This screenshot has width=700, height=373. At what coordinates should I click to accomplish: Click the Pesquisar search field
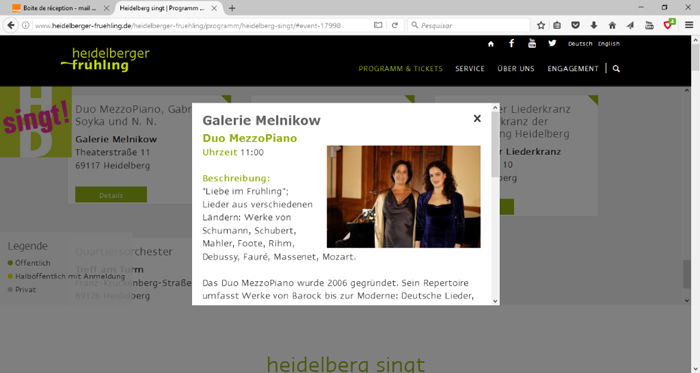(x=469, y=25)
